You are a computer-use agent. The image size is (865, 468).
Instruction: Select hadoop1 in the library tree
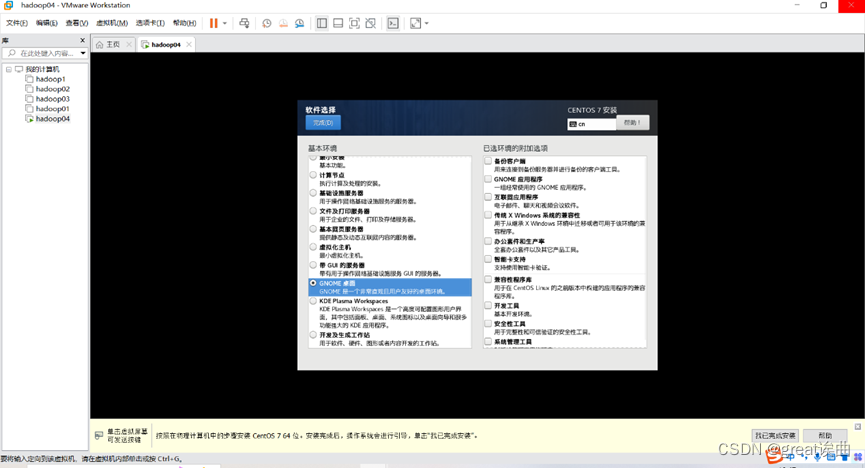[x=50, y=79]
